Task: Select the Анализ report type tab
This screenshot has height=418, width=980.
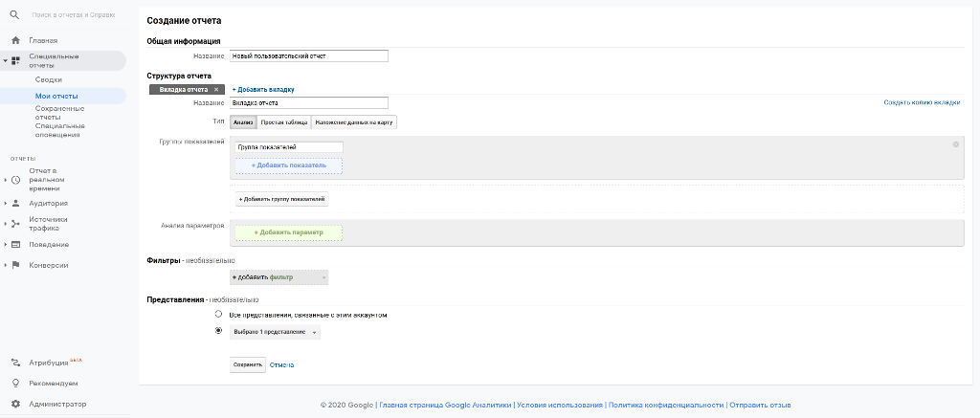Action: (x=242, y=122)
